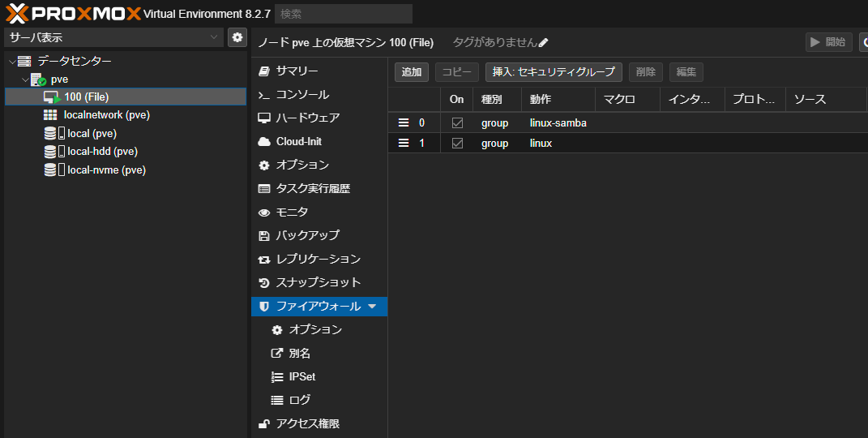The width and height of the screenshot is (868, 438).
Task: Click the IPSet list icon
Action: 277,377
